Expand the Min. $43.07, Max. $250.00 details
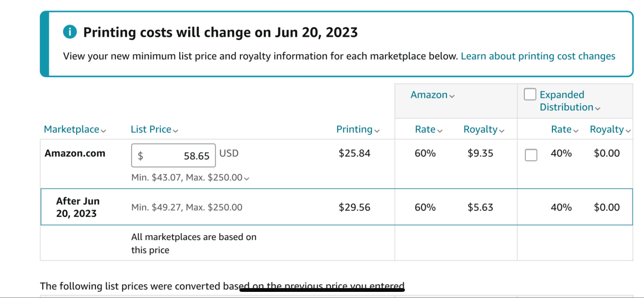This screenshot has width=644, height=298. coord(246,178)
